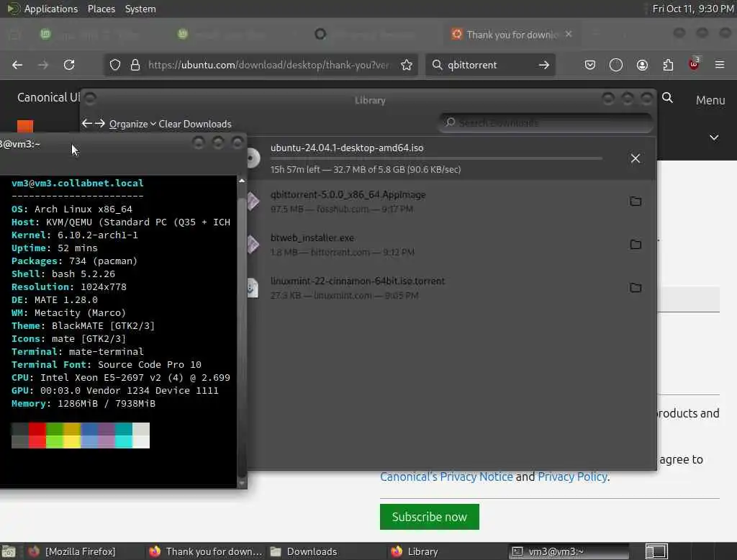Open the Pocket save icon
The image size is (737, 560).
coord(590,65)
